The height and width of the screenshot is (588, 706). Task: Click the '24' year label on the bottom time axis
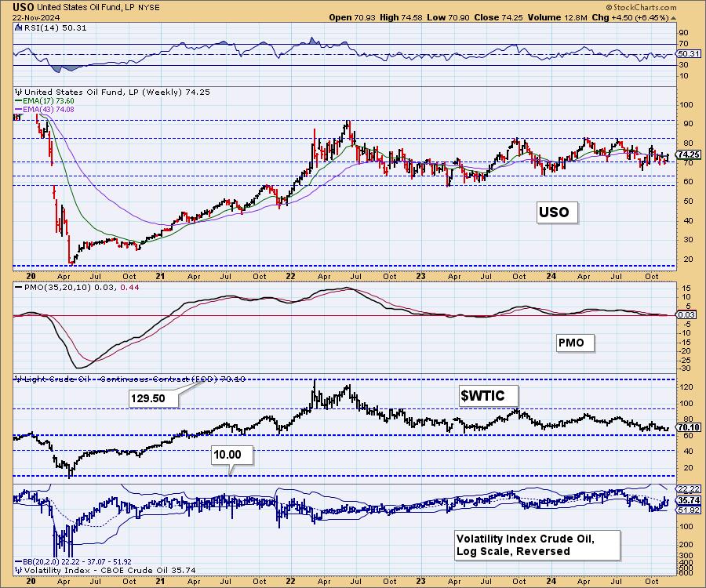click(x=551, y=581)
